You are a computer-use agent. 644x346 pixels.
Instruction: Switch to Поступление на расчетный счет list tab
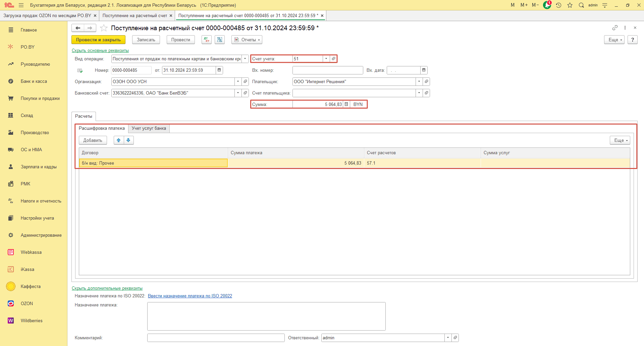click(x=135, y=15)
